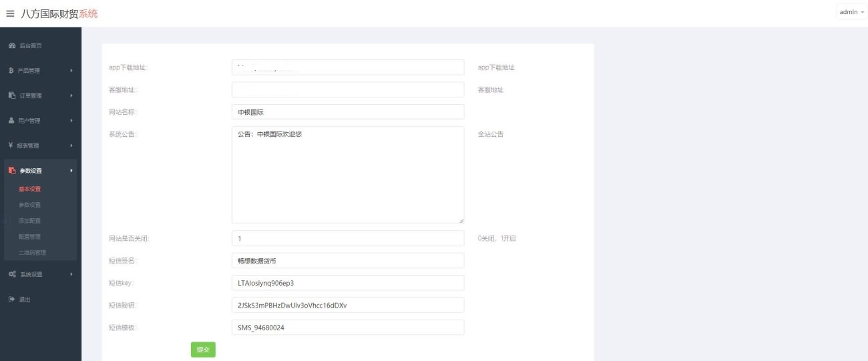Click the bitcoin icon beside 产品管理
Image resolution: width=868 pixels, height=361 pixels.
[11, 70]
